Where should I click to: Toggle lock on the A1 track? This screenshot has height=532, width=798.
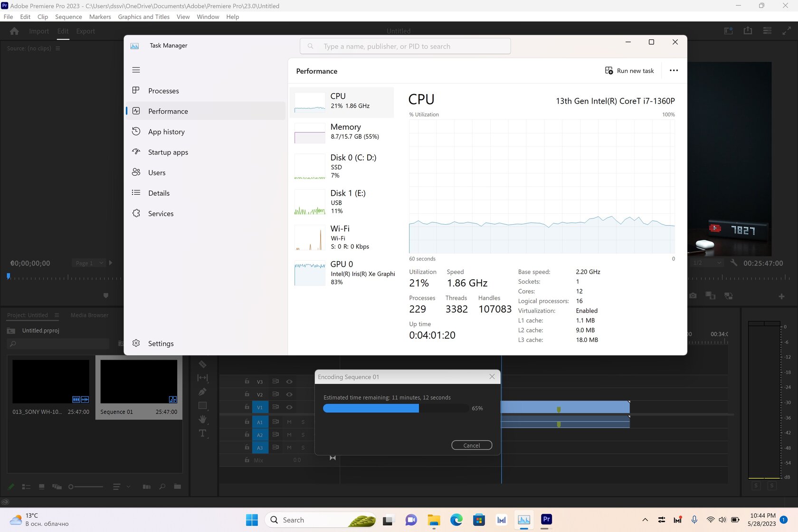247,422
